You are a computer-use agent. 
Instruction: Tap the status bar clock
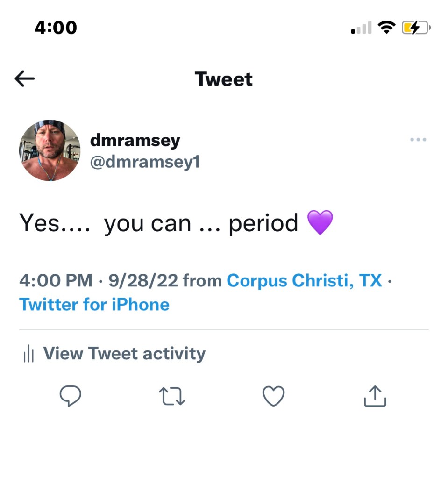tap(56, 28)
